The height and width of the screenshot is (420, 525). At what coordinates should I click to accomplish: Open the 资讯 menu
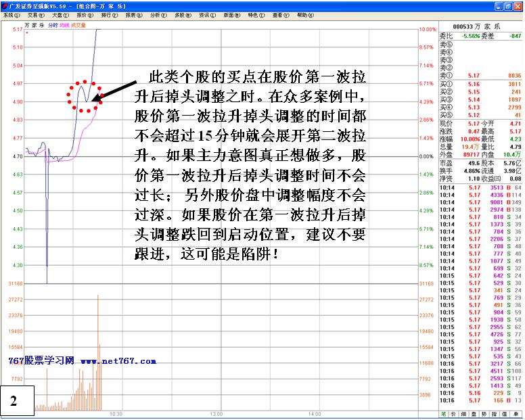pos(204,15)
